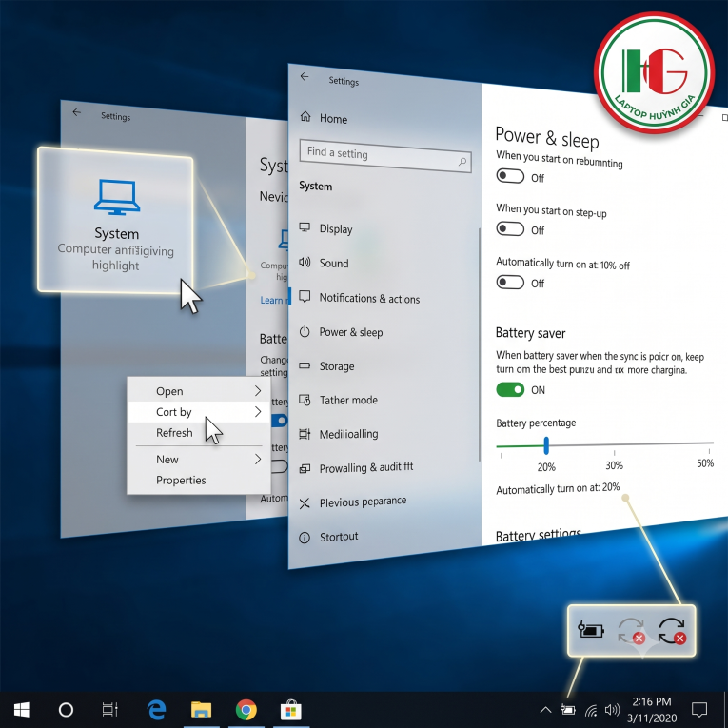Open the Sound label in sidebar

click(334, 264)
